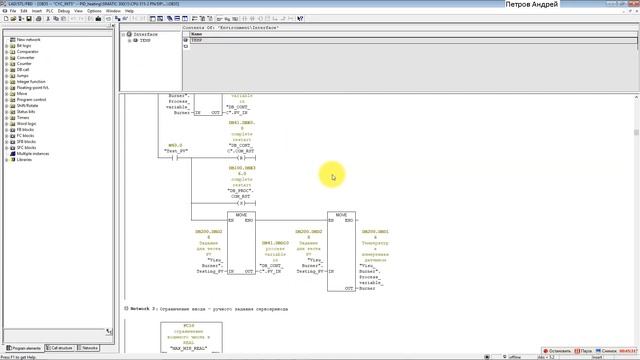Click the Bit logic folder icon

click(x=13, y=46)
